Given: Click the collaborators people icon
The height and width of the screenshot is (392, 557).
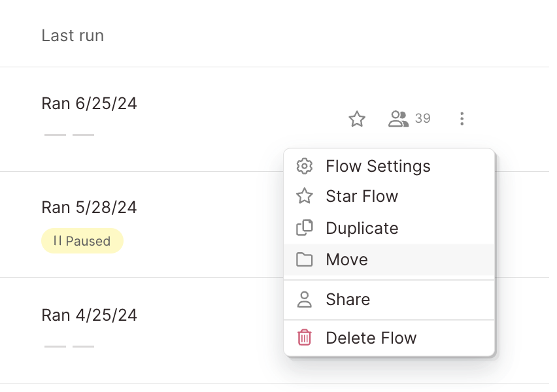Looking at the screenshot, I should click(398, 118).
